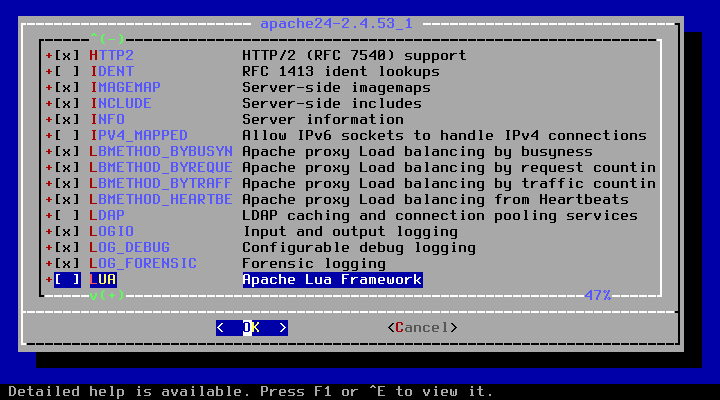The height and width of the screenshot is (400, 720).
Task: Select the IPV4_MAPPED option name
Action: [x=139, y=135]
